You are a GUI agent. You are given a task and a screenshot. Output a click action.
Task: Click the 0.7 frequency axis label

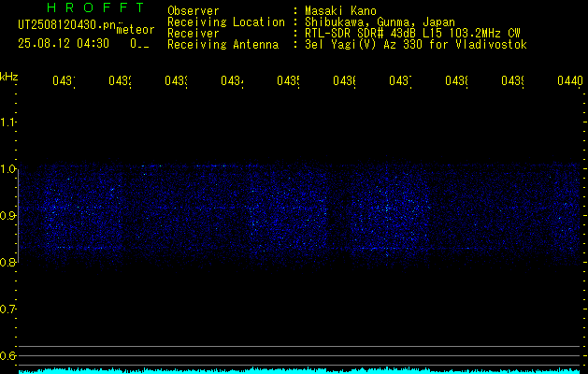tap(7, 309)
